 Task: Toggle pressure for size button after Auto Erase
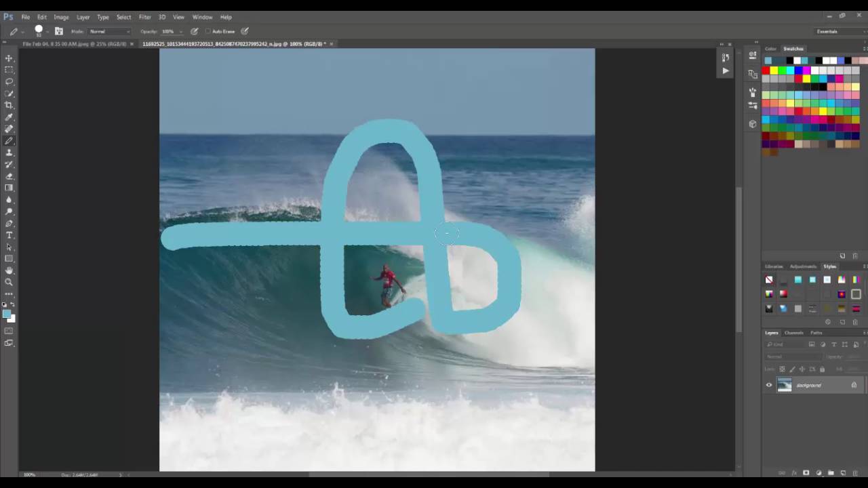point(245,31)
